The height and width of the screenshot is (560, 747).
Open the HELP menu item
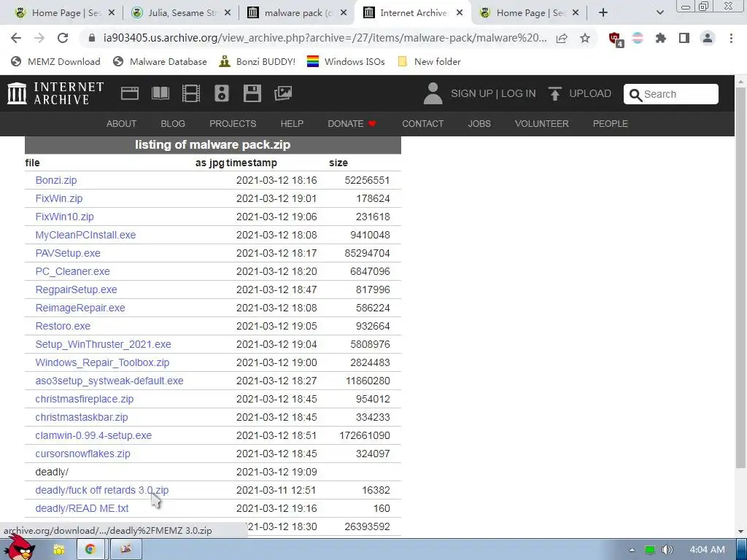click(x=292, y=124)
